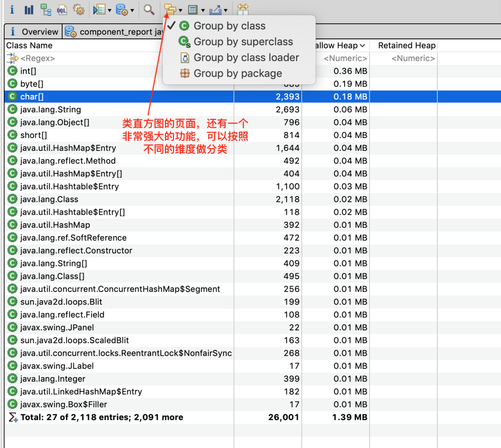Click Numeric filter under Retained Heap
This screenshot has width=501, height=448.
pos(413,58)
